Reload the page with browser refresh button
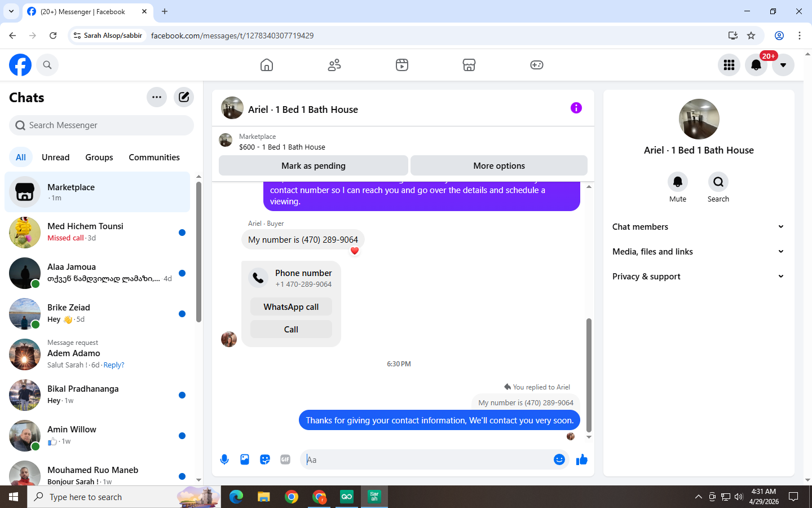The image size is (812, 508). [53, 36]
